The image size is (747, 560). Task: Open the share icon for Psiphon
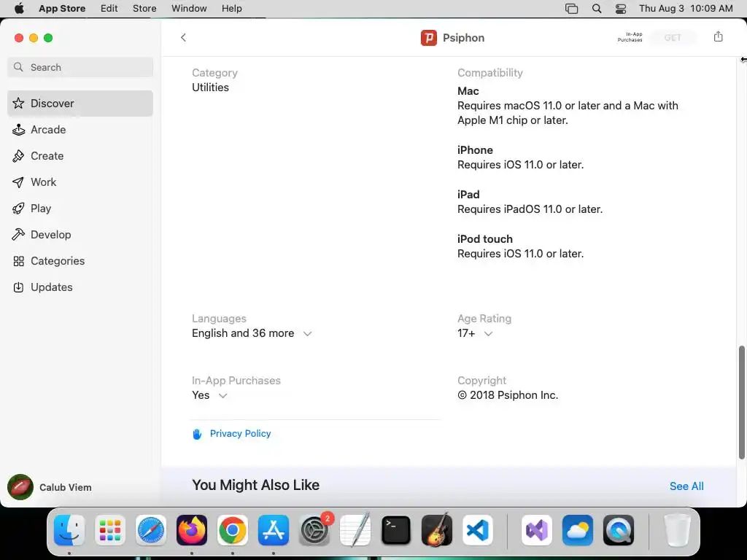(718, 36)
